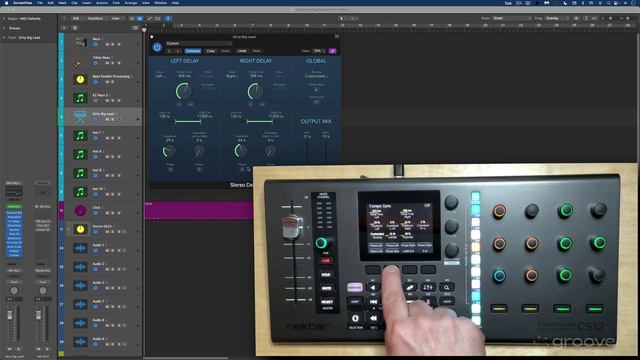The height and width of the screenshot is (360, 640).
Task: Open Right Delay Input dropdown
Action: click(x=231, y=76)
